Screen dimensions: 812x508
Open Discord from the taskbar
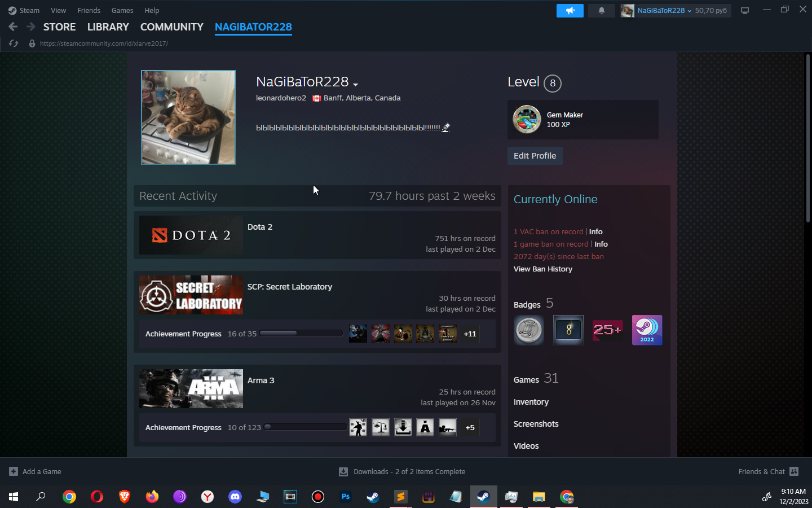(x=235, y=497)
